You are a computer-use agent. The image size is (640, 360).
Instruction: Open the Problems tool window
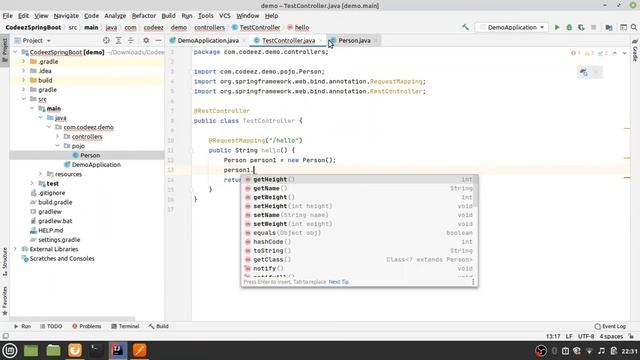tap(87, 326)
